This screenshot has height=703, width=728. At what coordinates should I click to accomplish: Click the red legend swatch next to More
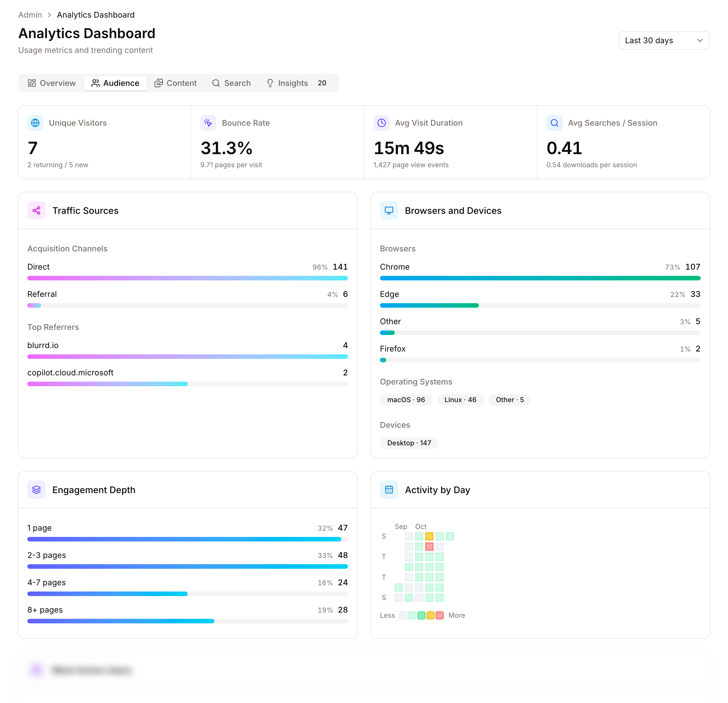pos(439,615)
